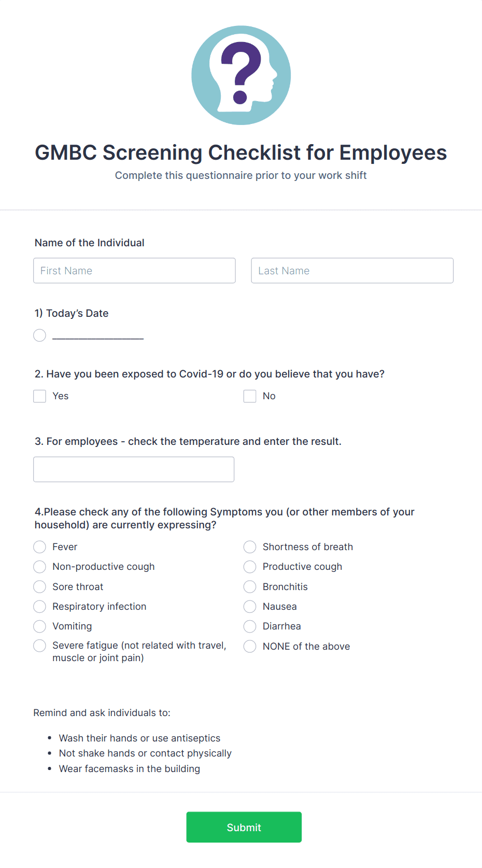Click the Last Name input field
Screen dimensions: 482x868
(352, 270)
